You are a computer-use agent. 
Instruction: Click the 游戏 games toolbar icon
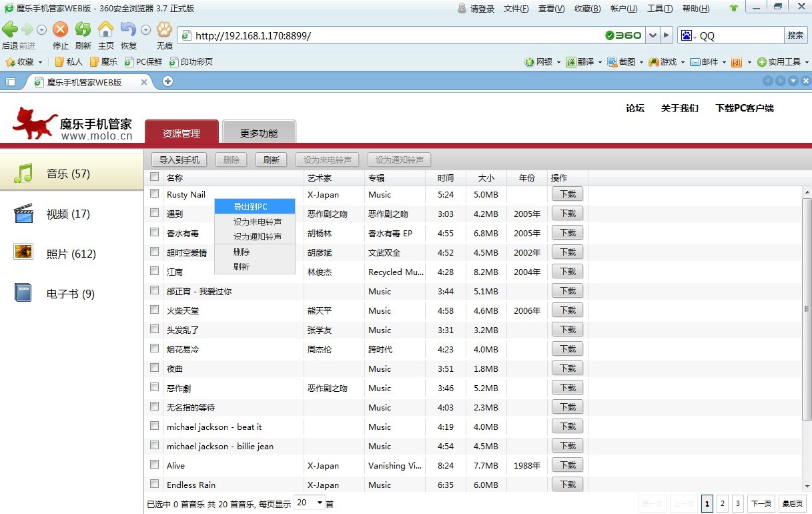point(654,61)
